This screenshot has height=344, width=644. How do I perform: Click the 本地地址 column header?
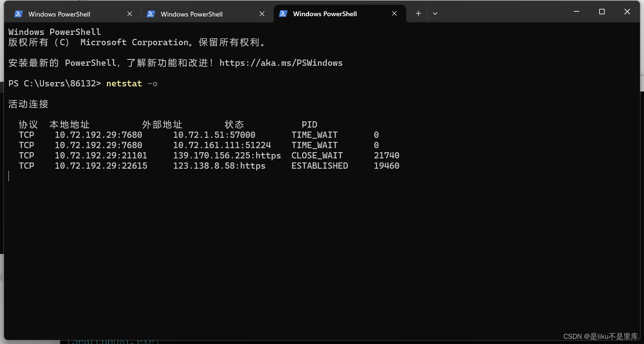click(x=70, y=125)
